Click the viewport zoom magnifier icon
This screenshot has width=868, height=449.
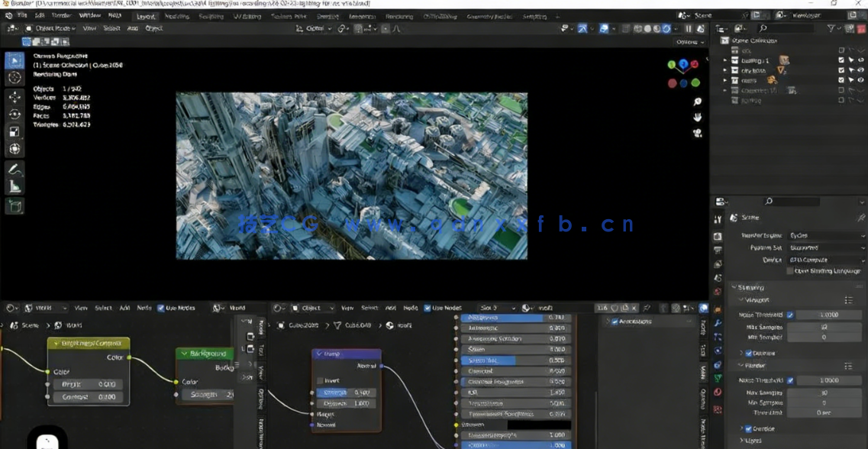click(x=697, y=102)
